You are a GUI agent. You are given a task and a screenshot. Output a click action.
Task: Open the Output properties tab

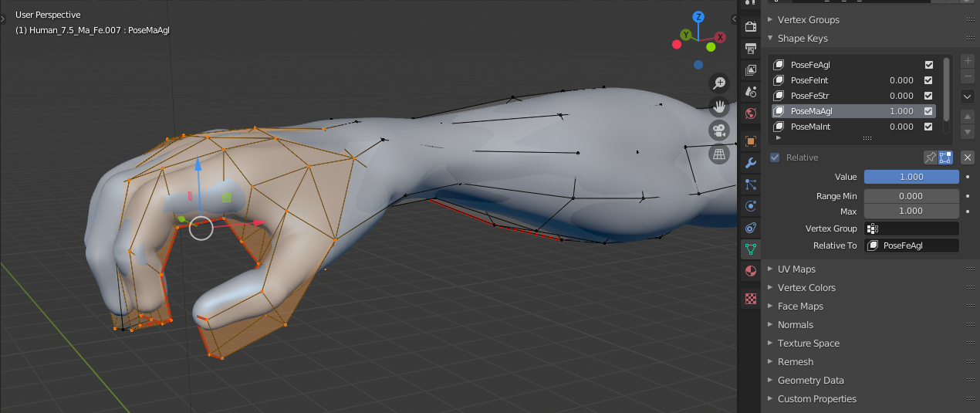pyautogui.click(x=750, y=48)
